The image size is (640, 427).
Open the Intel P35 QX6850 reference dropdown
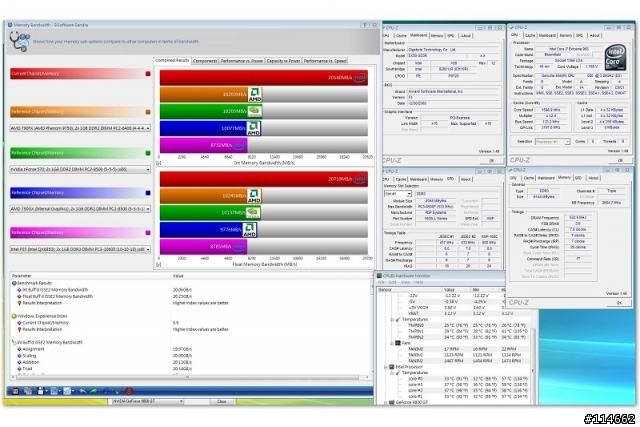point(80,249)
